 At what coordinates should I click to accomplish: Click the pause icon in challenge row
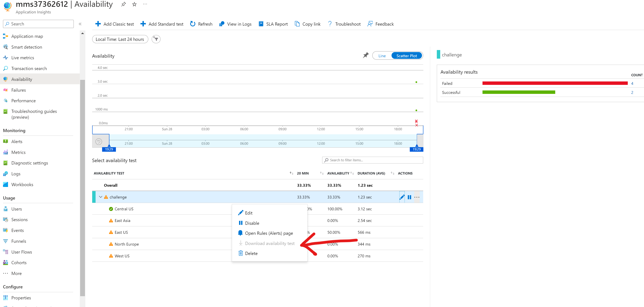coord(409,197)
